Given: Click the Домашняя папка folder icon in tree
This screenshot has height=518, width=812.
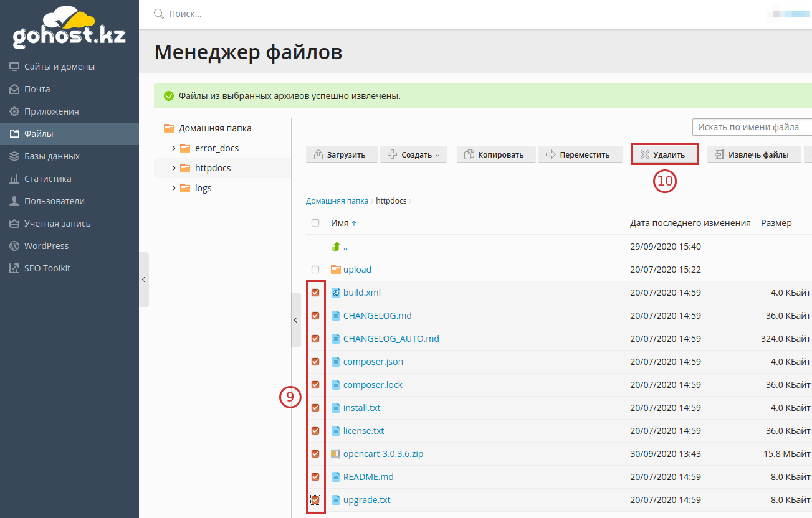Looking at the screenshot, I should click(x=169, y=128).
